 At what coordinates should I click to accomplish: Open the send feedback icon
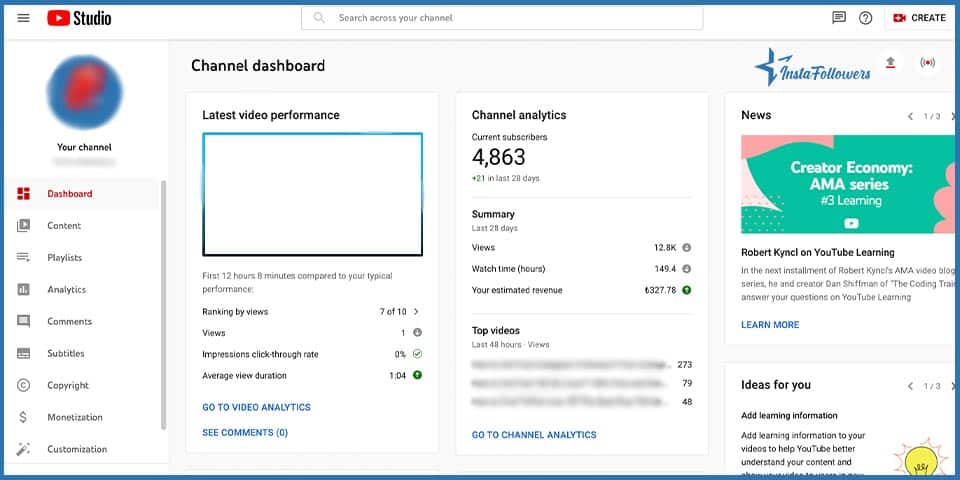tap(839, 18)
